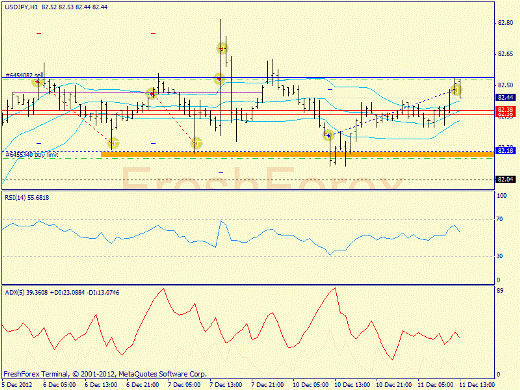This screenshot has width=520, height=390.
Task: Click the 82.50 price scale label
Action: tap(505, 85)
